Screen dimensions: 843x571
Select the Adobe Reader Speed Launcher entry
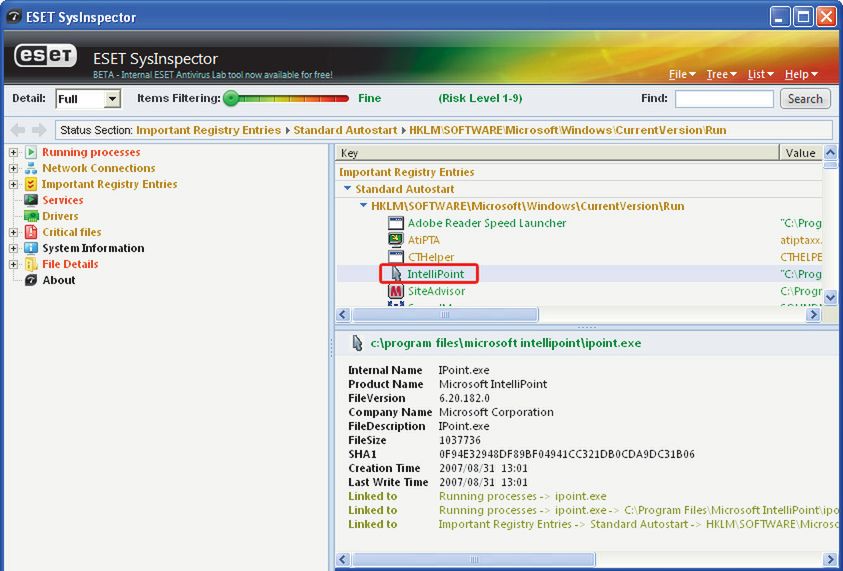point(487,223)
